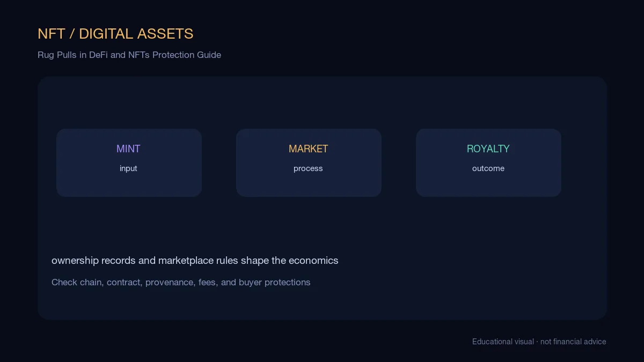Select the 'outcome' label under ROYALTY

tap(488, 168)
